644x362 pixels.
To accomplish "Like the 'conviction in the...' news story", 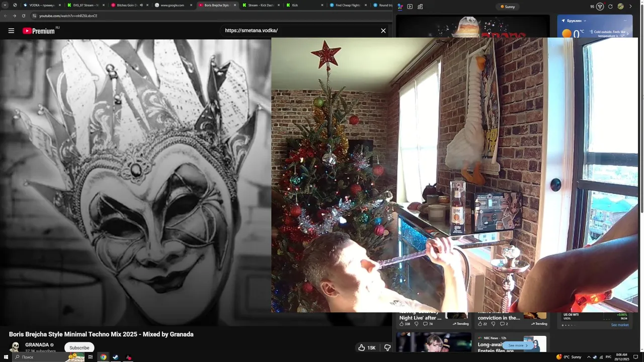I will pyautogui.click(x=482, y=324).
